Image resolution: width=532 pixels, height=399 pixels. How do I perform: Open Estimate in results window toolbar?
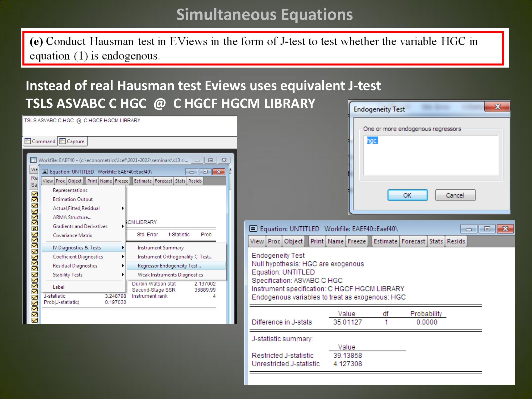[385, 241]
